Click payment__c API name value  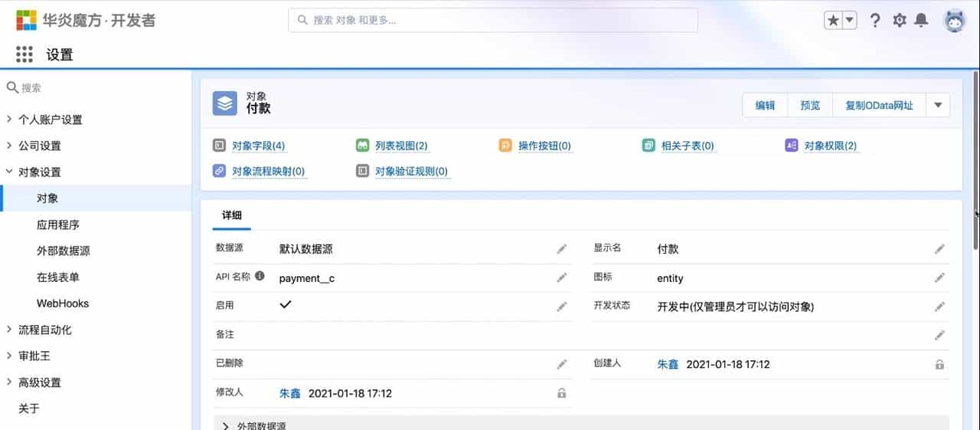tap(307, 278)
